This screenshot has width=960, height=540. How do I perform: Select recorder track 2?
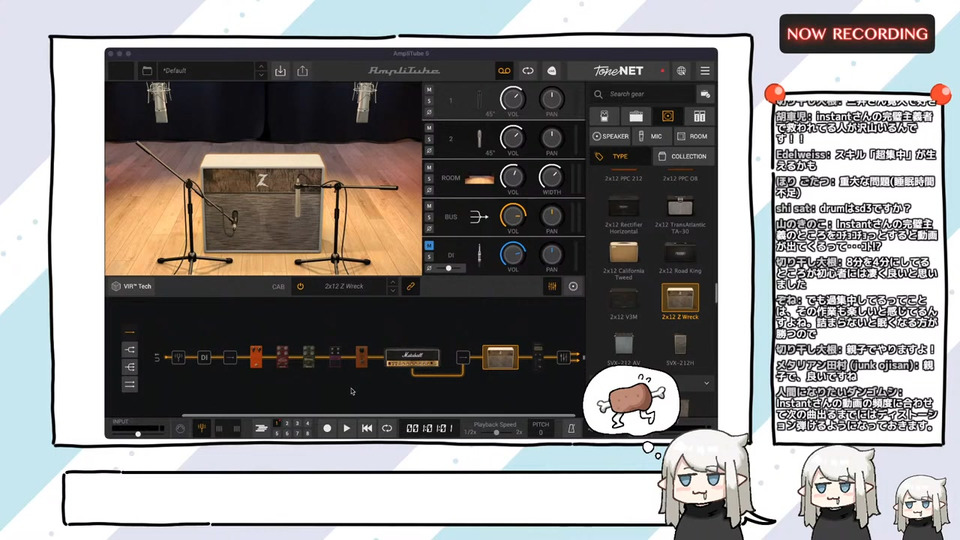point(287,424)
